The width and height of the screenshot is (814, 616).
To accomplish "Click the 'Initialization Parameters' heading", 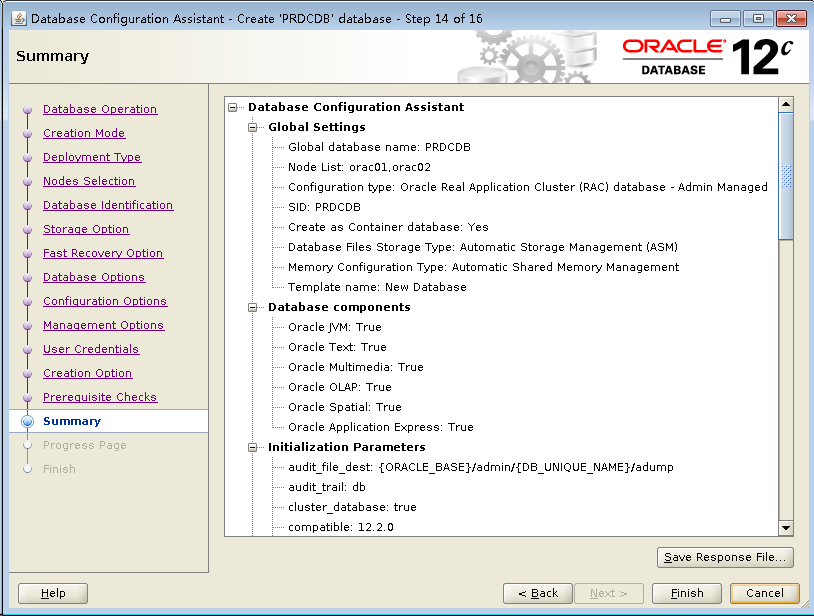I will 347,447.
